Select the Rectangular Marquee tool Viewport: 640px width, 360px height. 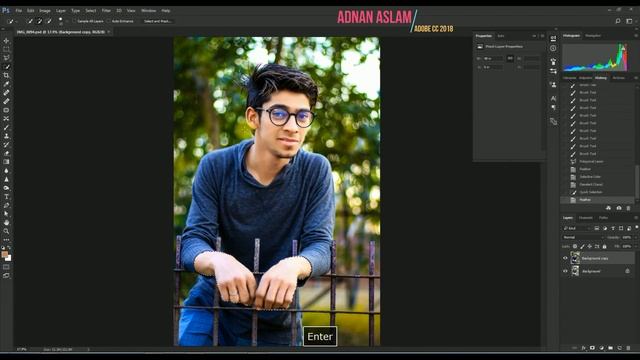[6, 49]
